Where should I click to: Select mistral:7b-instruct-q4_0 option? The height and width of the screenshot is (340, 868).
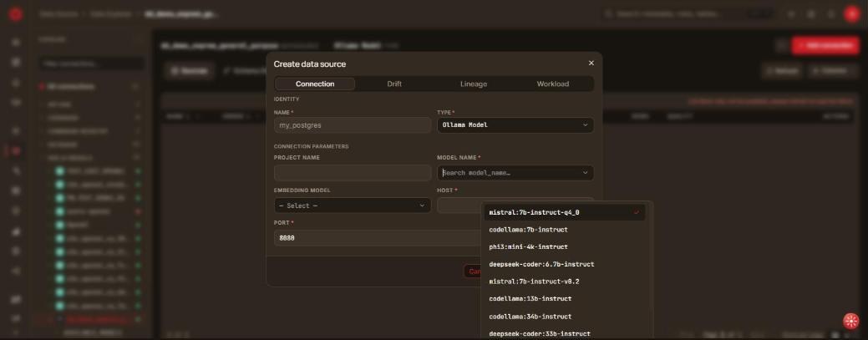pyautogui.click(x=565, y=212)
